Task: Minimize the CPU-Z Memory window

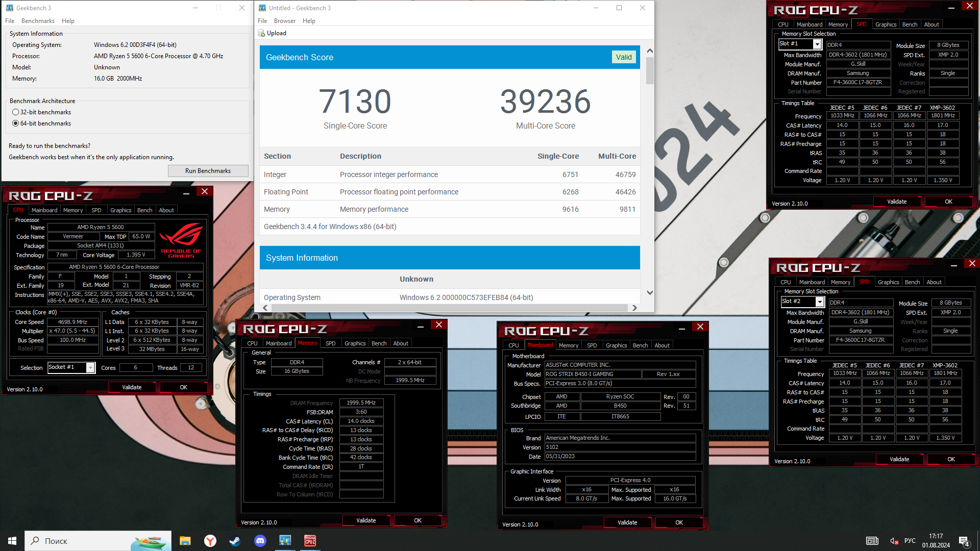Action: [421, 325]
